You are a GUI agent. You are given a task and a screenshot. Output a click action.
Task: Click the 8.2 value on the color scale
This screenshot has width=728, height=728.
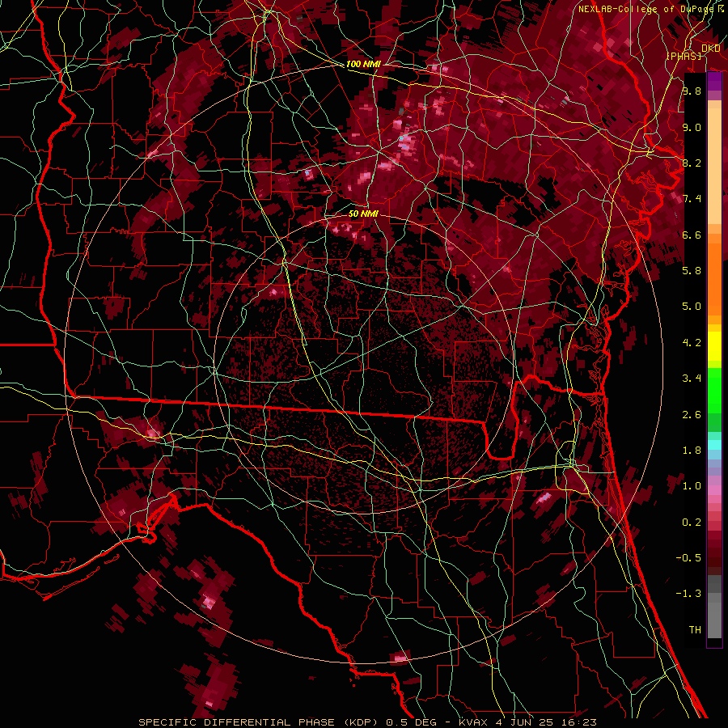tap(692, 163)
